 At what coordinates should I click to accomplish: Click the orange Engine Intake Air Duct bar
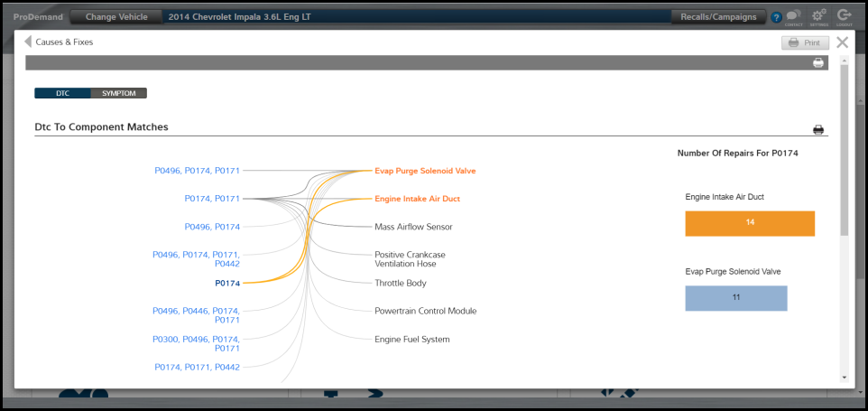pyautogui.click(x=750, y=223)
